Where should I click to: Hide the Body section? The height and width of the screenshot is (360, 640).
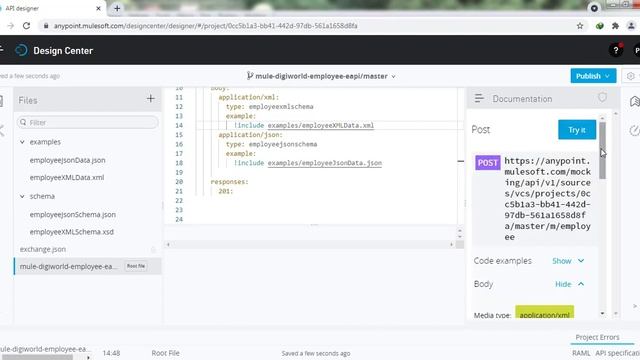[x=569, y=284]
